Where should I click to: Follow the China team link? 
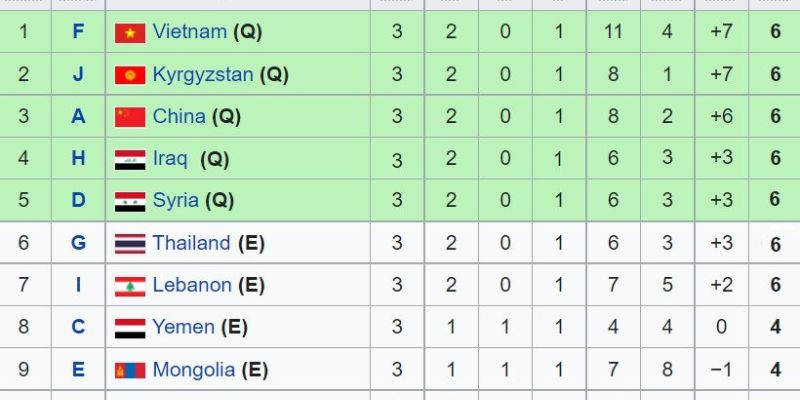(x=179, y=116)
